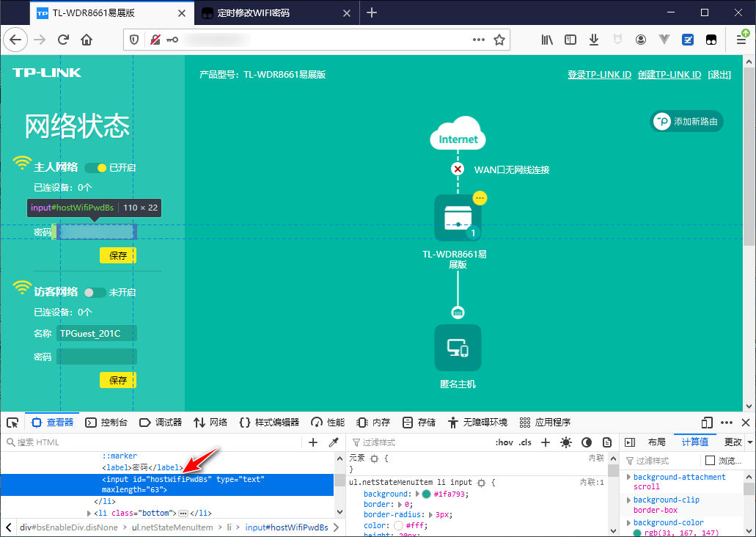The width and height of the screenshot is (756, 537).
Task: Switch to the 布局 layout tab
Action: (657, 442)
